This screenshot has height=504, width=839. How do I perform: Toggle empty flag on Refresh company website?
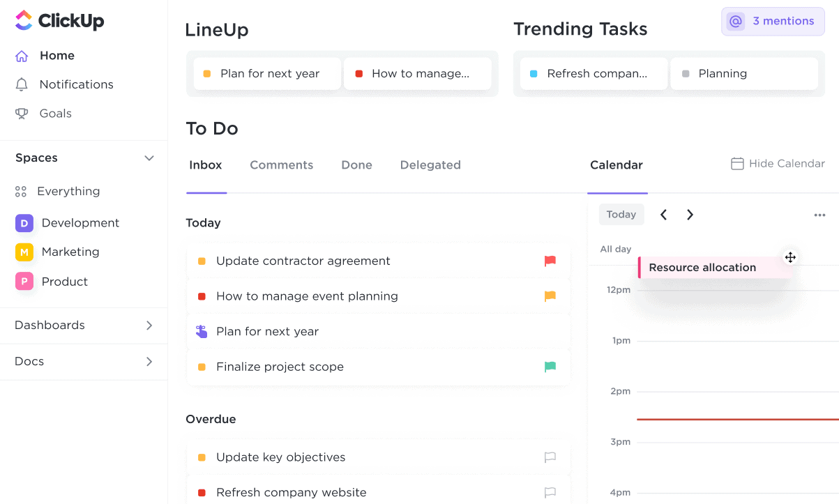[x=550, y=492]
